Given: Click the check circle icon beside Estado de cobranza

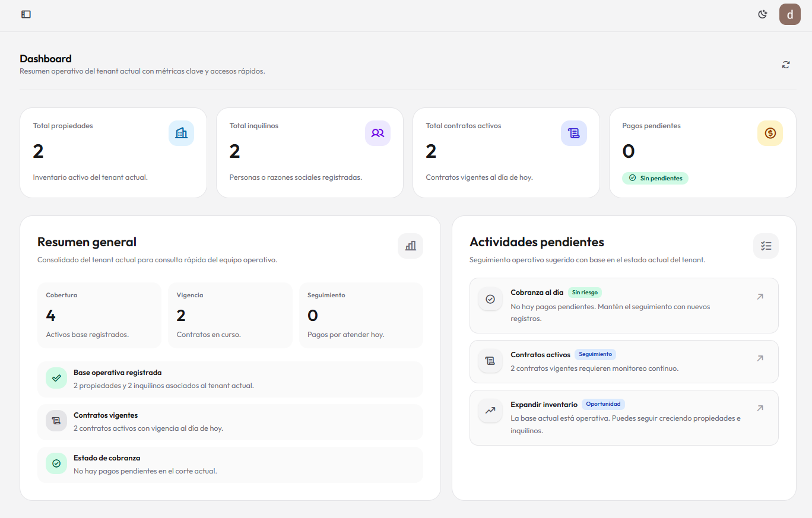Looking at the screenshot, I should pos(56,463).
